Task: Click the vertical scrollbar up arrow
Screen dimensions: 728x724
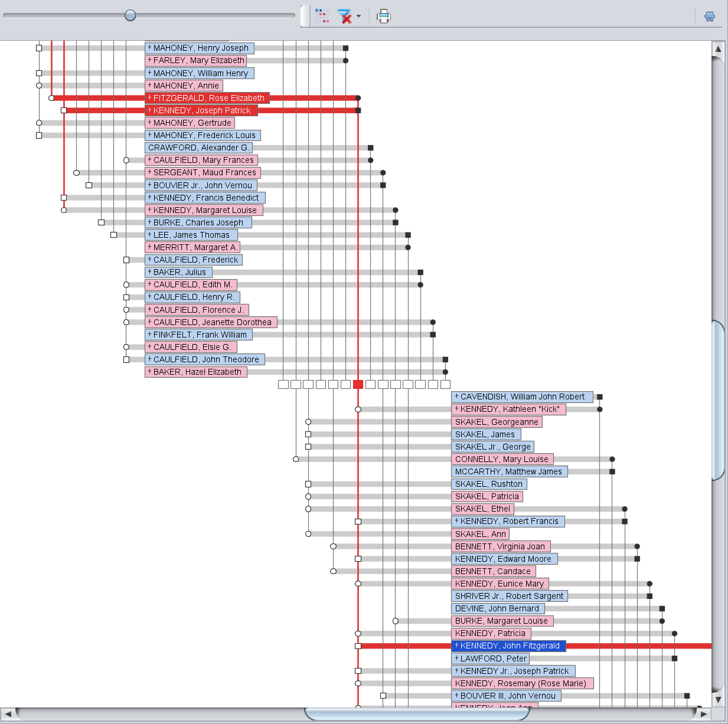Action: [718, 49]
